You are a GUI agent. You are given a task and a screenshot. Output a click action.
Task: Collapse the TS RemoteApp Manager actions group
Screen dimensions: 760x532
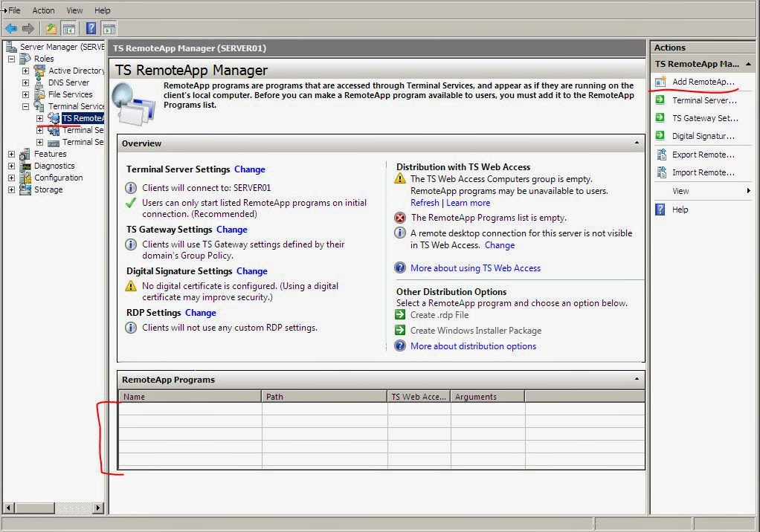(748, 64)
